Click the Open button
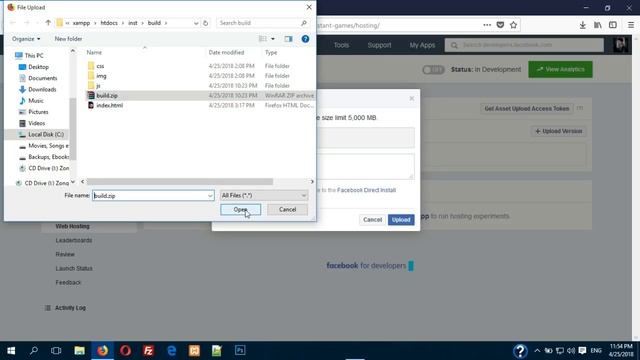The width and height of the screenshot is (640, 360). tap(240, 209)
